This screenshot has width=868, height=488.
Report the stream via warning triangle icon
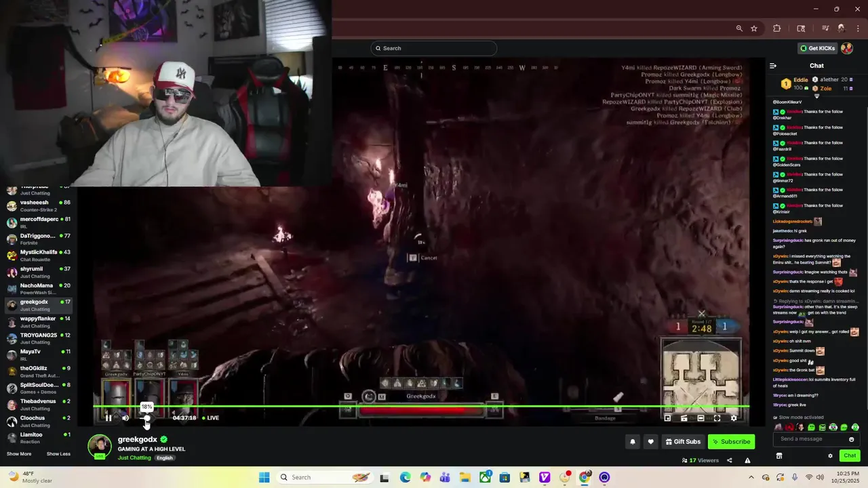click(x=747, y=460)
